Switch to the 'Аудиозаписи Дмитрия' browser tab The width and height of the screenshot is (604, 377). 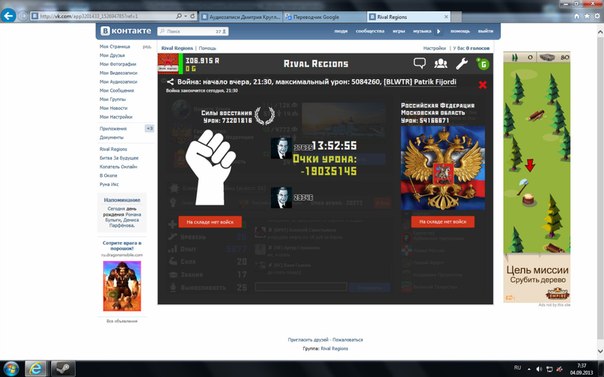241,17
